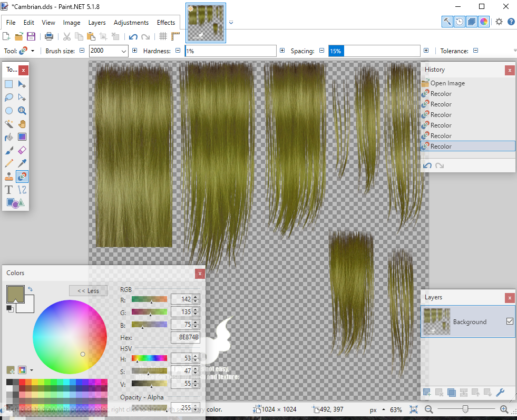The height and width of the screenshot is (420, 517).
Task: Duplicate the layer in Layers panel
Action: pos(451,392)
